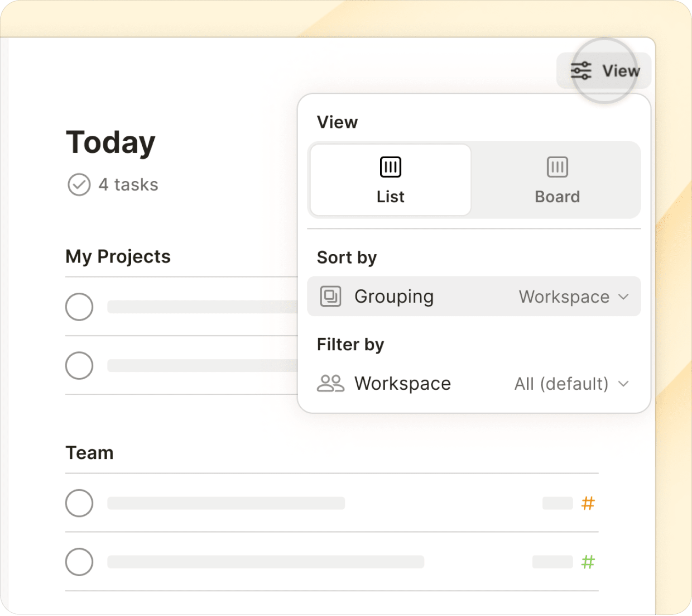Image resolution: width=692 pixels, height=616 pixels.
Task: Click the My Projects section heading
Action: (118, 257)
